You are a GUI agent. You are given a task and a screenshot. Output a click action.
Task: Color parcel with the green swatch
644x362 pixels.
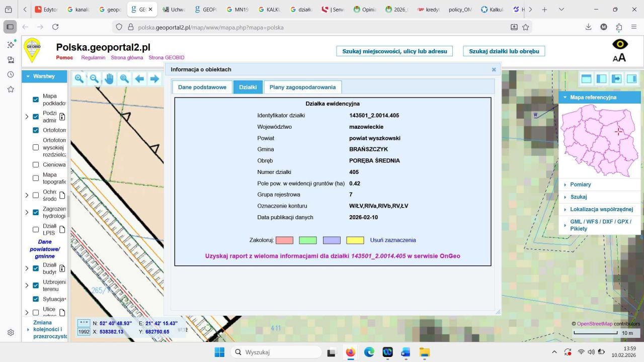(x=308, y=240)
